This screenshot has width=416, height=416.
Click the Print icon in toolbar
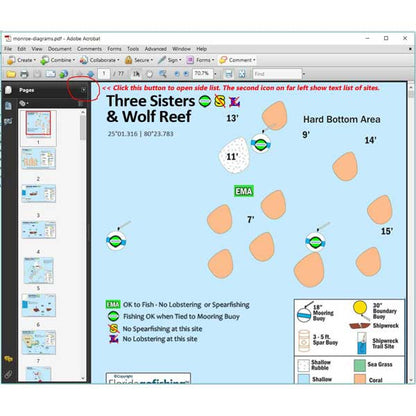point(24,74)
